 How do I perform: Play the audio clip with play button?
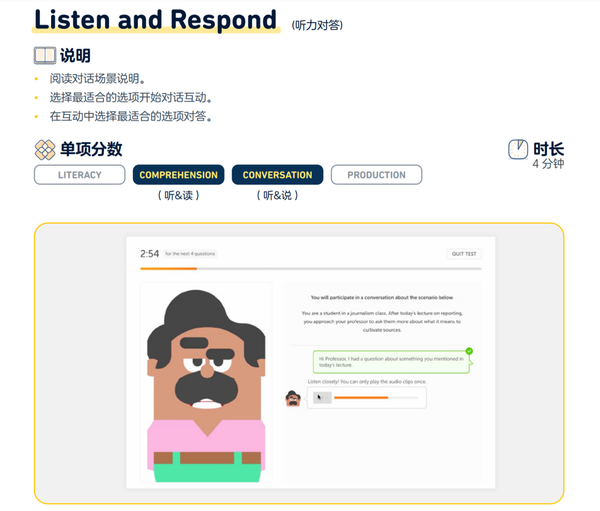coord(322,398)
